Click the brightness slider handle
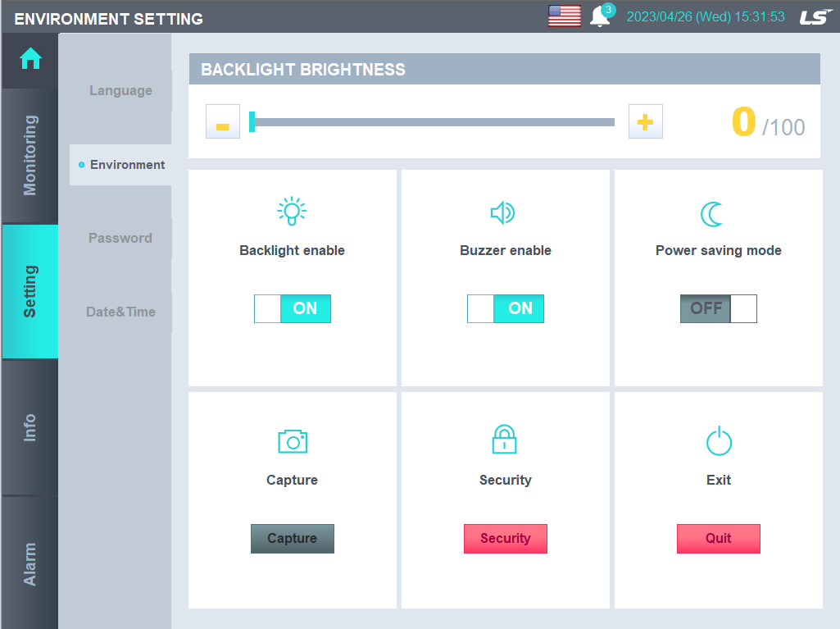This screenshot has width=840, height=629. (x=252, y=121)
